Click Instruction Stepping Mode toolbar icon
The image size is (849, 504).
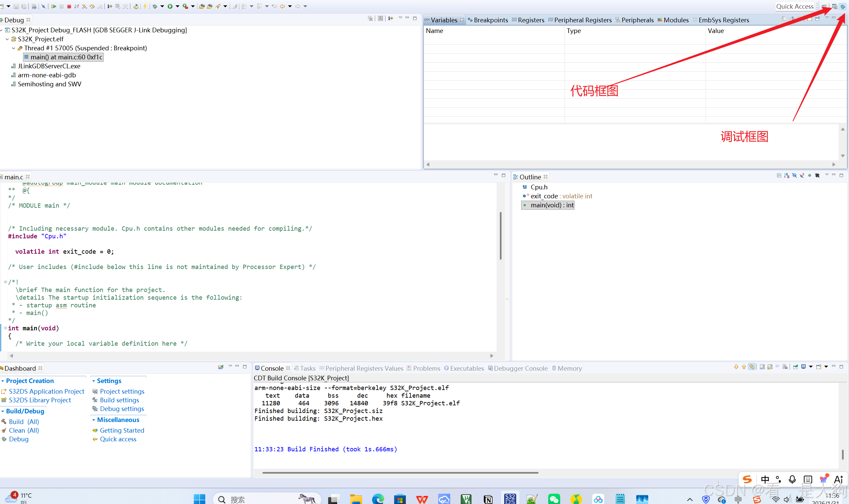pyautogui.click(x=110, y=6)
